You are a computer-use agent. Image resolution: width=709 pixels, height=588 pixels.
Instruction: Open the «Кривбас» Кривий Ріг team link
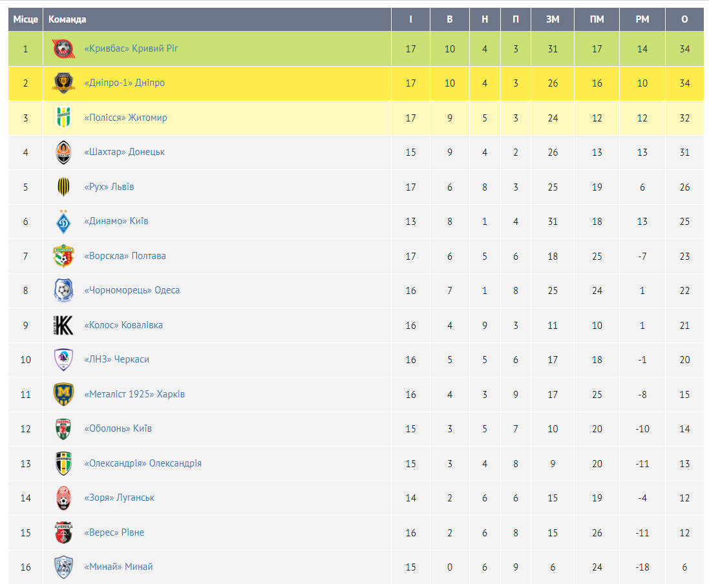click(x=131, y=48)
